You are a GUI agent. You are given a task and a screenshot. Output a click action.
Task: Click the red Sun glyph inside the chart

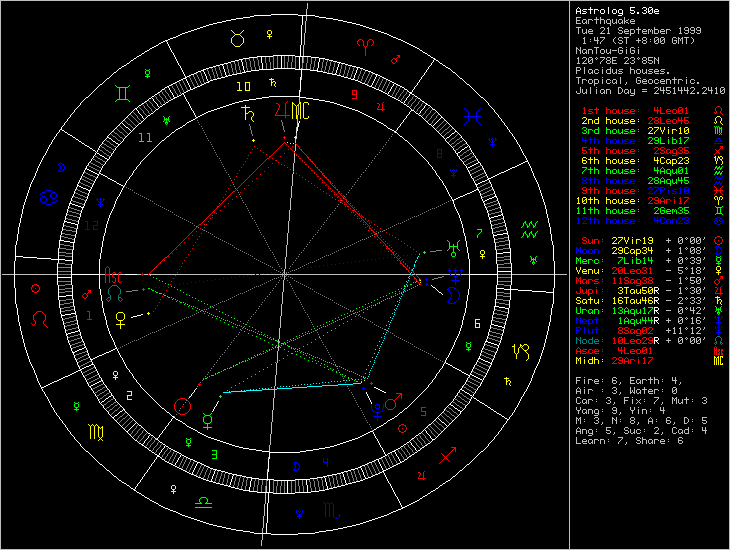point(181,406)
